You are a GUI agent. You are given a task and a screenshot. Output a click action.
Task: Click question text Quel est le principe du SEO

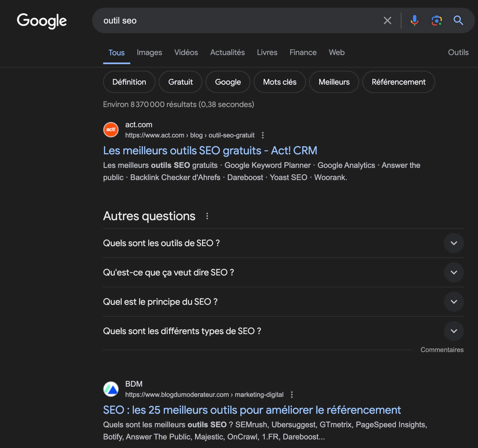coord(160,302)
